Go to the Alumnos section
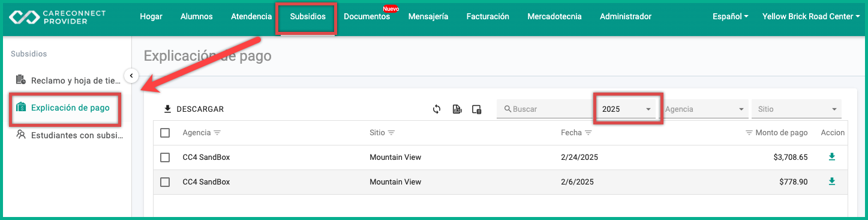The image size is (868, 220). [197, 17]
